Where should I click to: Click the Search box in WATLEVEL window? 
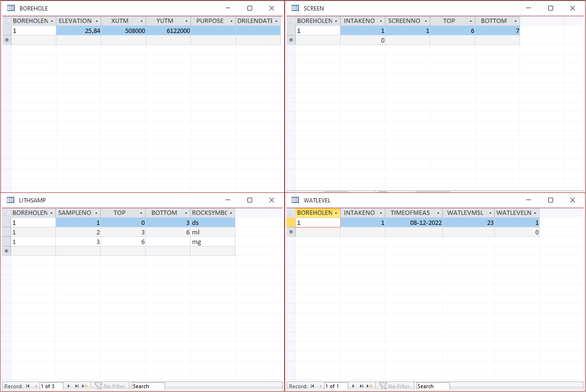pos(433,386)
